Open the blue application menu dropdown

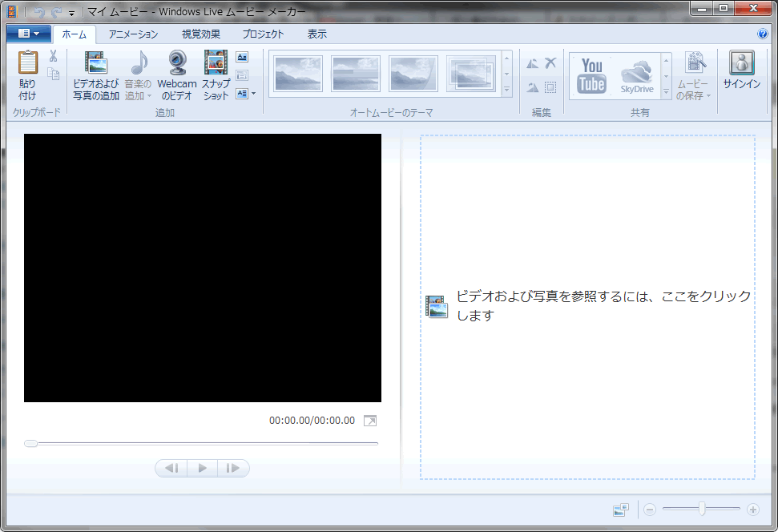tap(29, 34)
